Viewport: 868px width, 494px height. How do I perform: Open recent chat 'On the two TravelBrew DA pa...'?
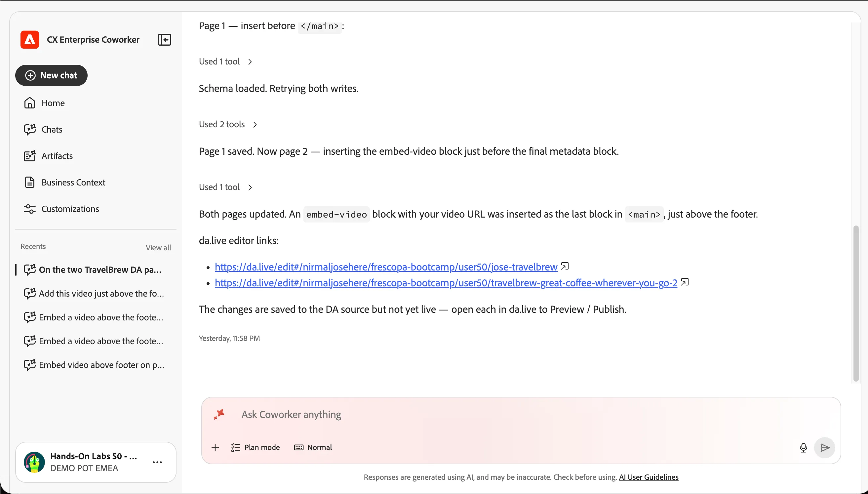coord(95,269)
